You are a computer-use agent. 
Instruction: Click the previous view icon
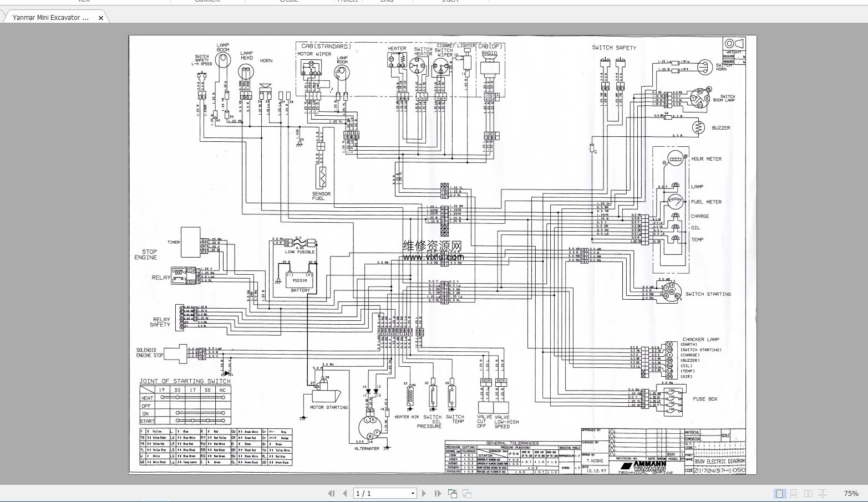pyautogui.click(x=453, y=493)
